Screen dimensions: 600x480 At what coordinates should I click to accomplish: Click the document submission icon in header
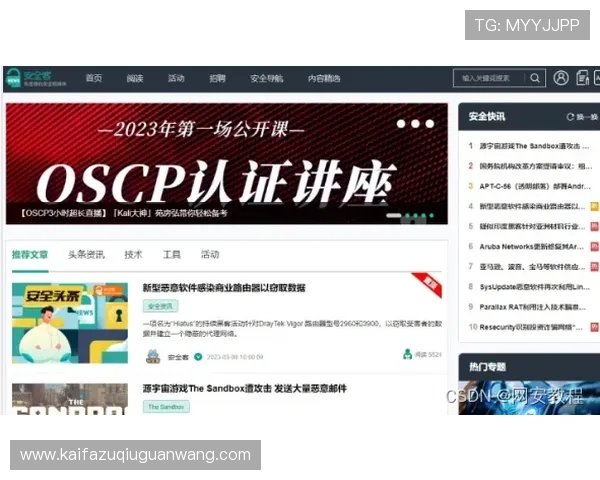582,78
